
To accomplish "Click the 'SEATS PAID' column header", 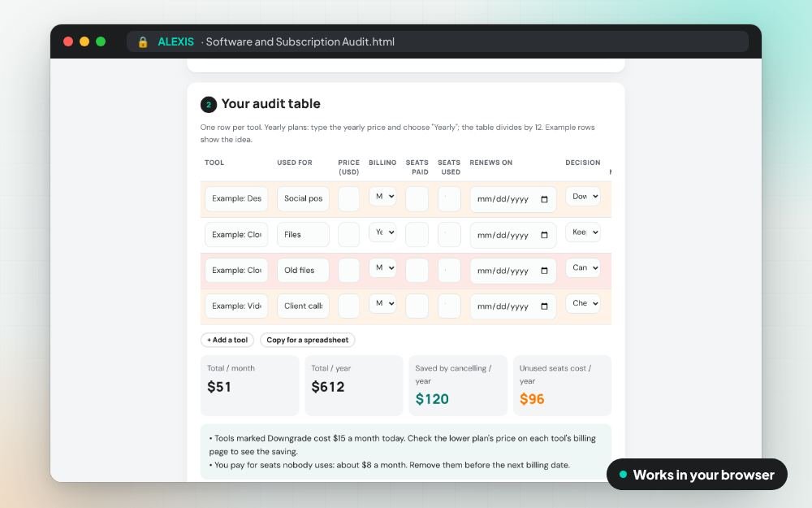I will [417, 167].
